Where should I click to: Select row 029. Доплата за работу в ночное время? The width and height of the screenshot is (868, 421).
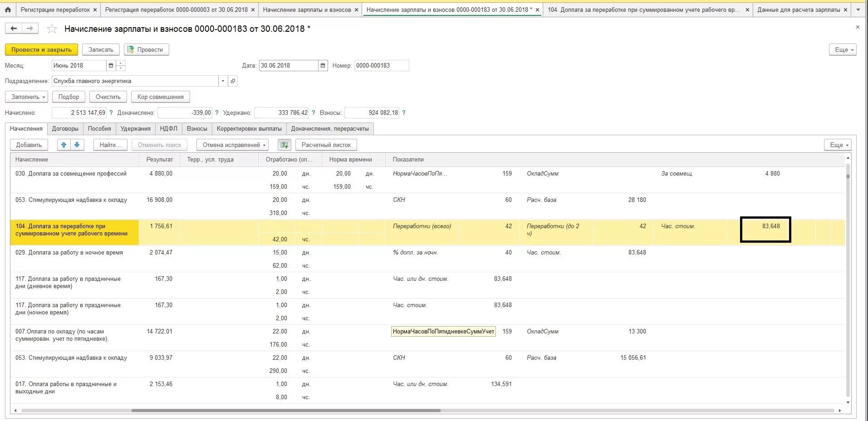[427, 259]
